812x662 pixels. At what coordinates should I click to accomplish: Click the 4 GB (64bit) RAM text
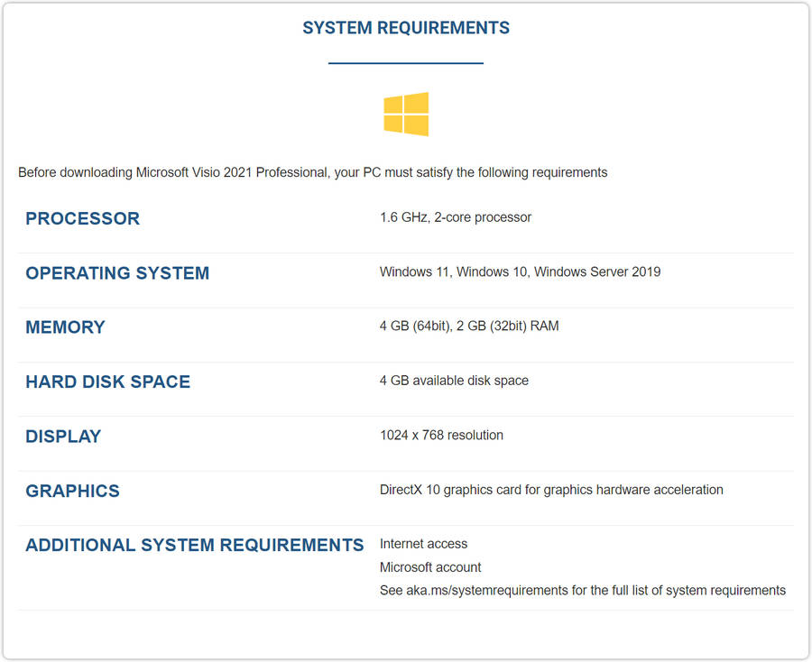(468, 326)
